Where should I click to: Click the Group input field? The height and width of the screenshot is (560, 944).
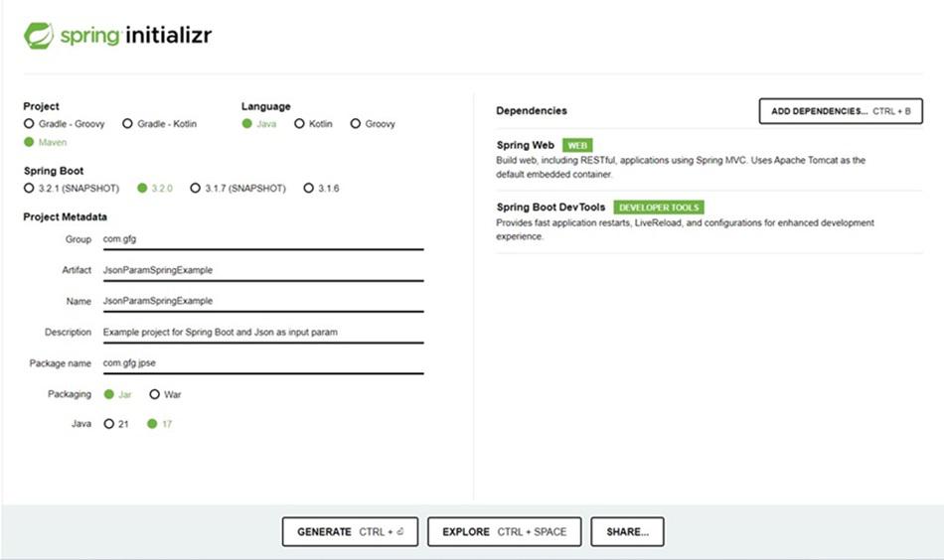tap(262, 239)
